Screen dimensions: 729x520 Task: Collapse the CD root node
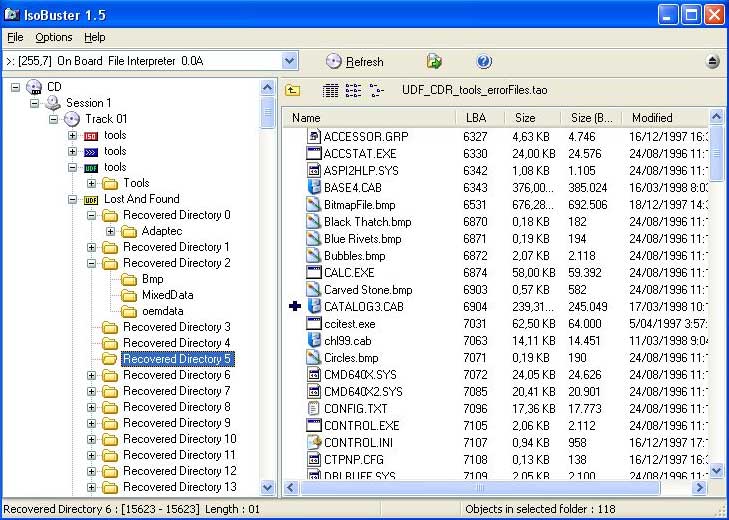(16, 87)
